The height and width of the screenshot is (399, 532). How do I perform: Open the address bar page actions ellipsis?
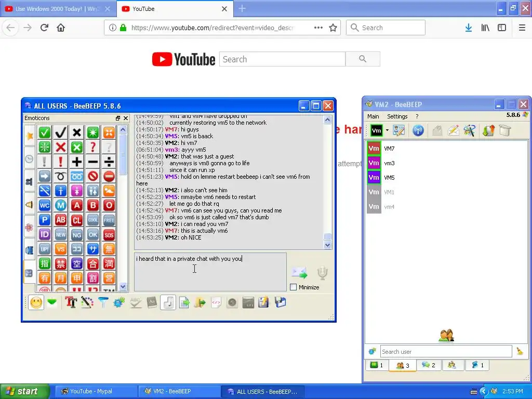click(x=318, y=28)
